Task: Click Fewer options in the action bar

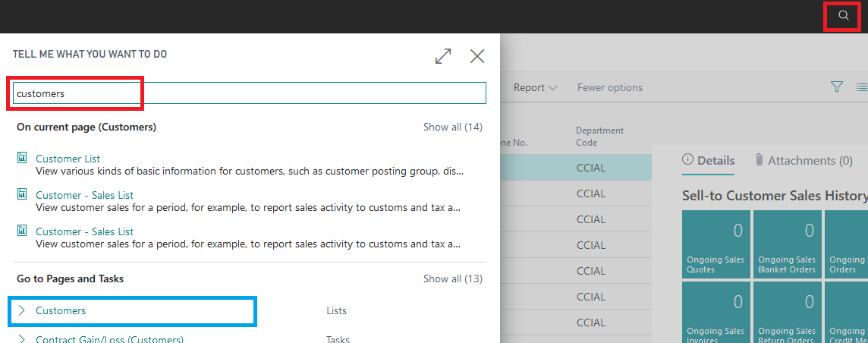Action: [610, 88]
